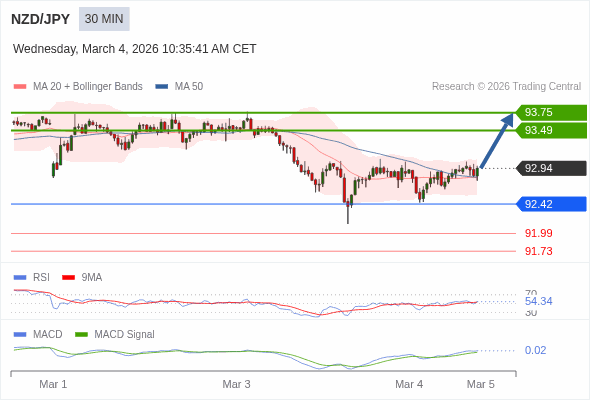Click the MA 20 + Bollinger Bands label
Viewport: 590px width, 400px height.
[88, 87]
